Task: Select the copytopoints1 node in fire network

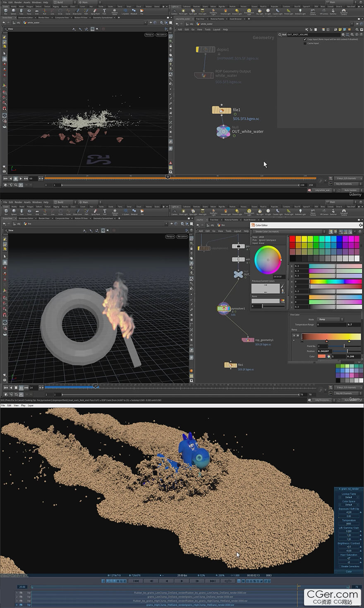Action: coord(204,248)
